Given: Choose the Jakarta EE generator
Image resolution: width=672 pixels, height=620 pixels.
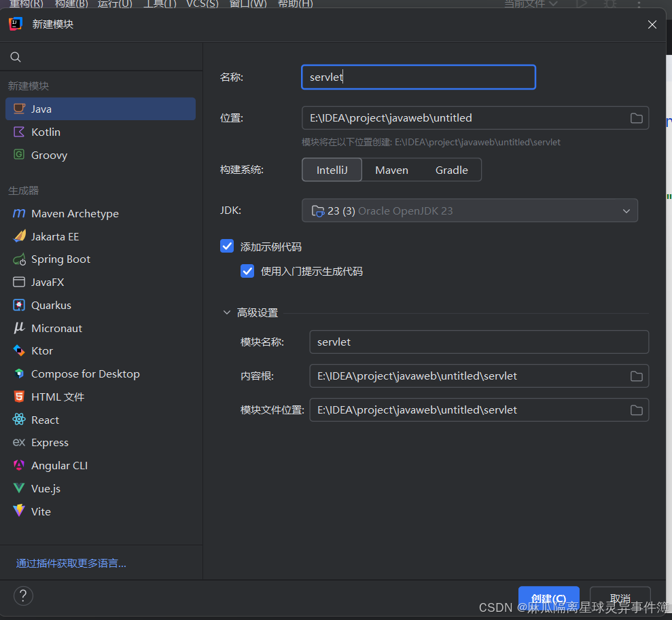Looking at the screenshot, I should pos(101,236).
